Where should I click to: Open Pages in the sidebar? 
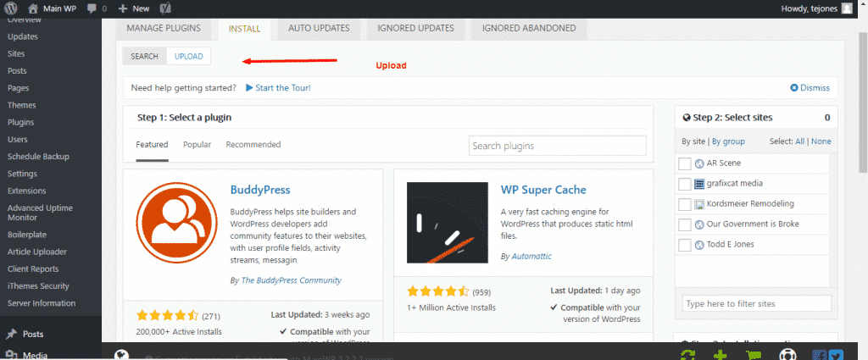(x=19, y=88)
